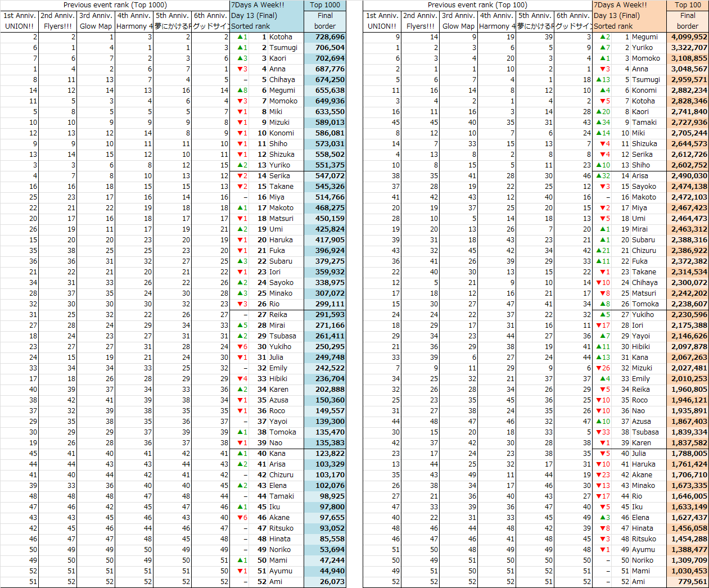Click the cell showing 299,111
The width and height of the screenshot is (709, 588).
[x=325, y=304]
